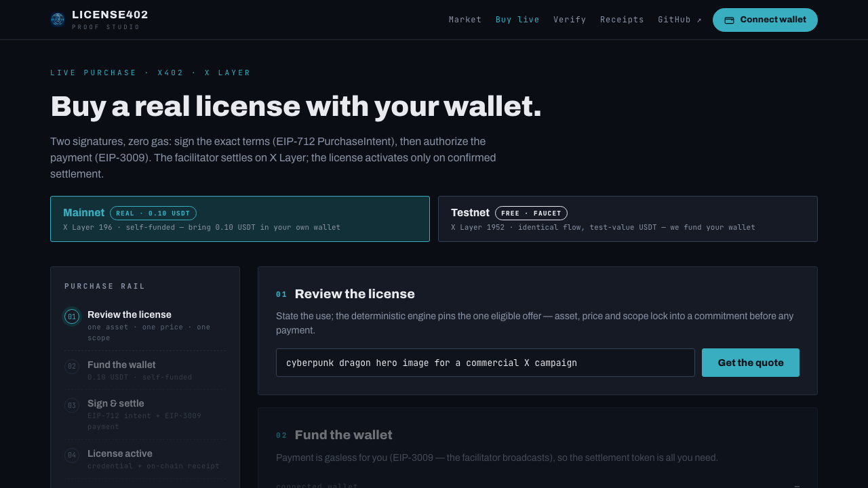The image size is (868, 488).
Task: Click the REAL · 0.10 USDT badge
Action: (x=153, y=213)
